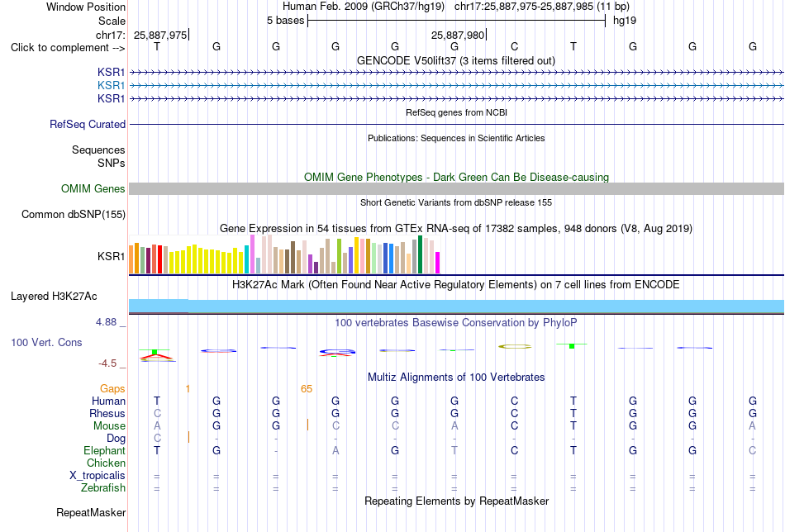This screenshot has height=532, width=785.
Task: Click base T in the Mouse alignment row
Action: (x=573, y=426)
